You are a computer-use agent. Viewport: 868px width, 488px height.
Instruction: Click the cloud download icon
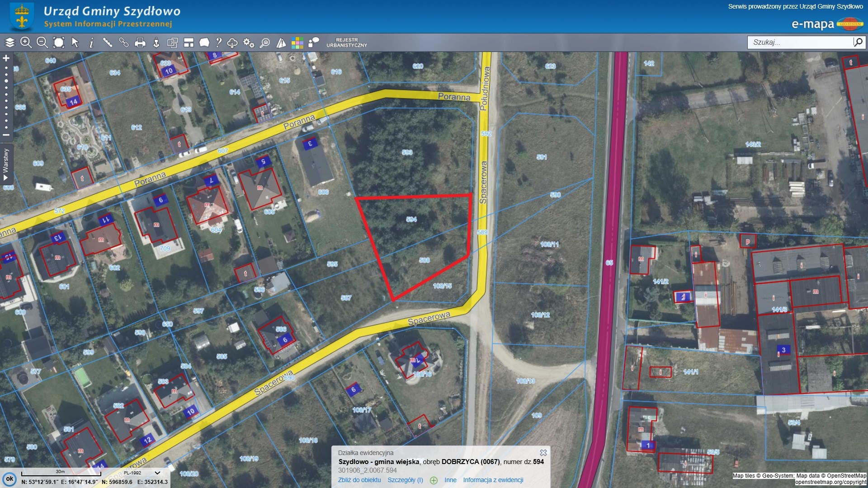[x=232, y=42]
